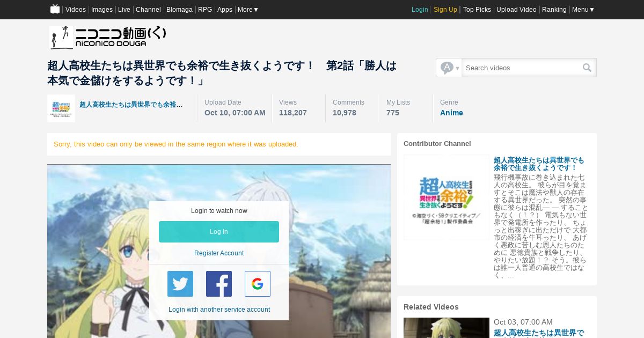Click the region restriction notice text
The height and width of the screenshot is (338, 644).
click(x=176, y=144)
